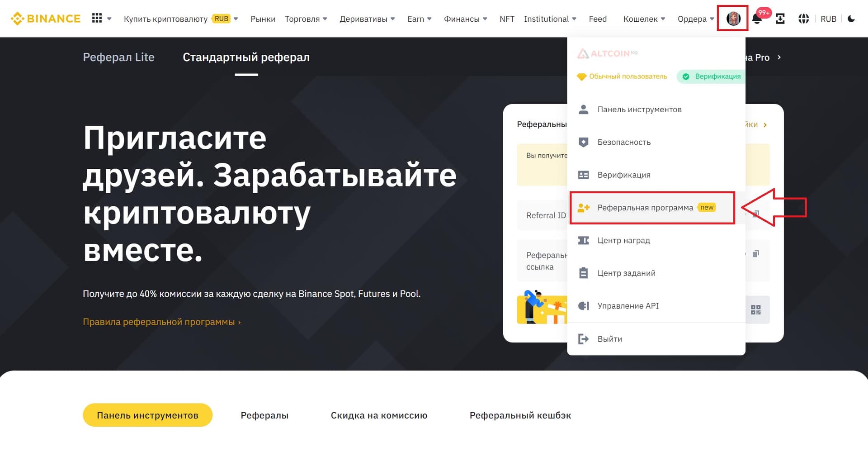Click the person icon beside Панель инструментов in menu
The image size is (868, 457).
coord(584,109)
